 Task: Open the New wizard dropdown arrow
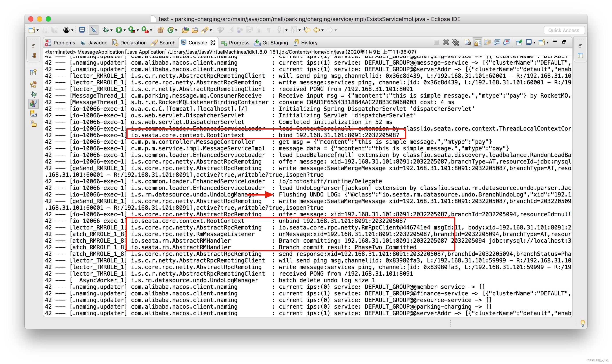tap(38, 30)
